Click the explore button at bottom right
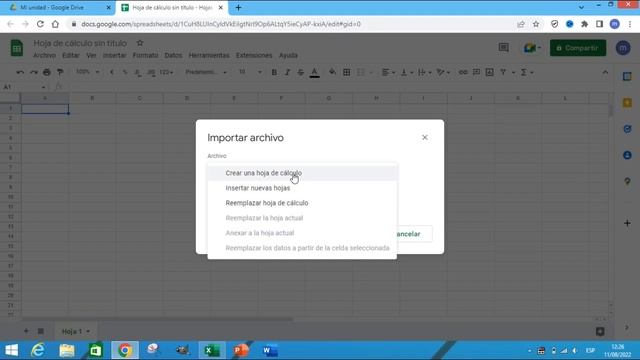Viewport: 640px width, 360px height. coord(600,331)
